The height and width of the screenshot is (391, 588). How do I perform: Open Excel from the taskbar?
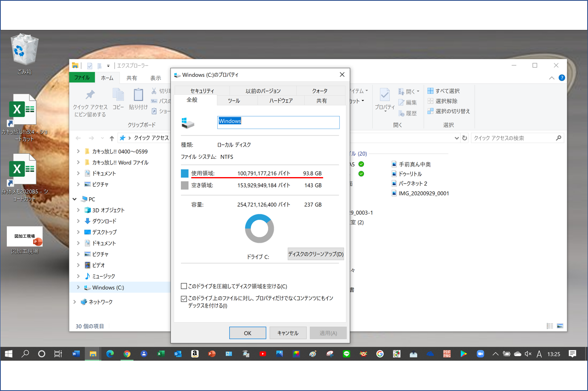161,354
